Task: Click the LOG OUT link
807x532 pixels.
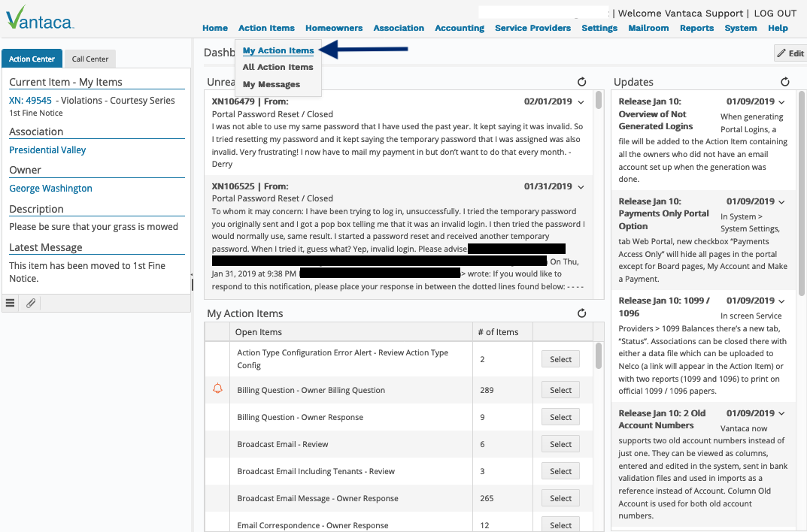Action: [x=775, y=14]
